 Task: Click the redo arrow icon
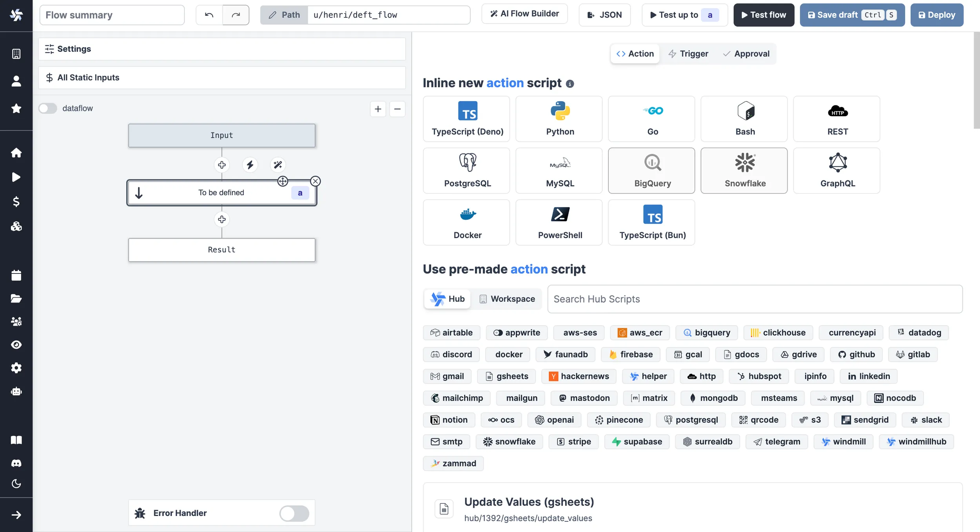click(x=236, y=15)
